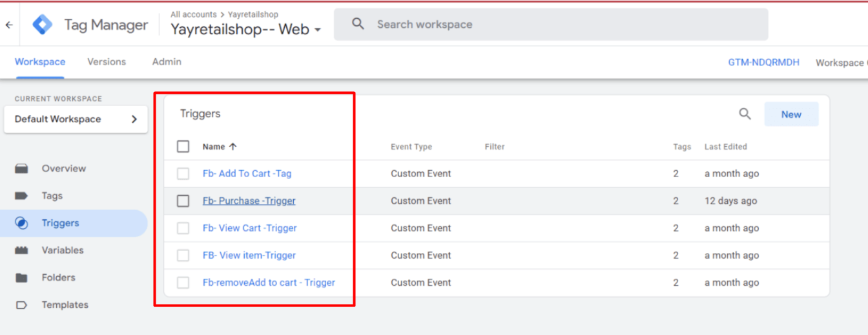
Task: Open Templates section in sidebar
Action: point(65,305)
